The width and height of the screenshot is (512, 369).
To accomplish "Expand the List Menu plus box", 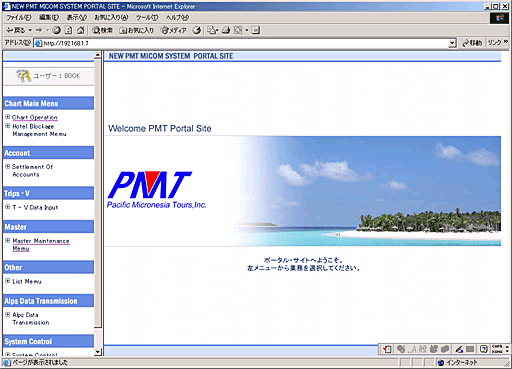I will [7, 281].
